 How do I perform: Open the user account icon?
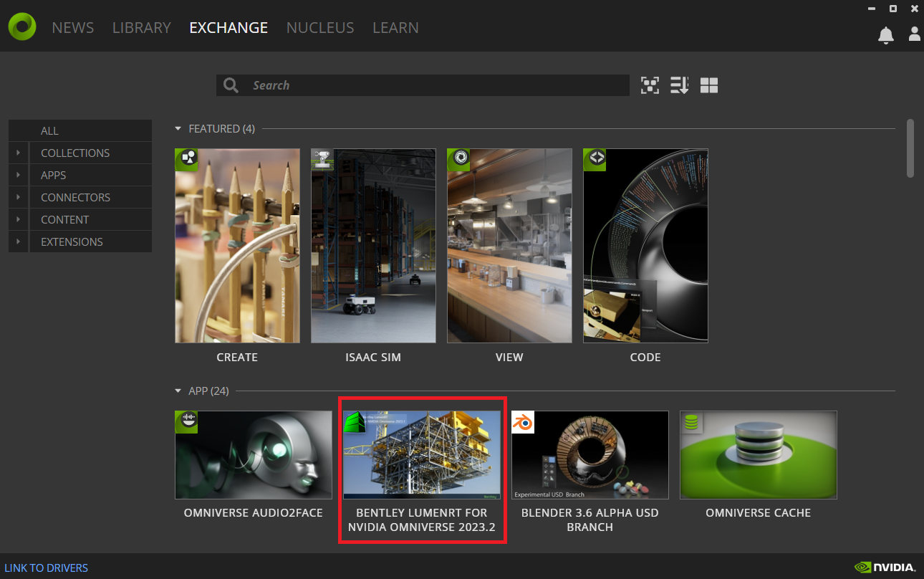click(915, 34)
